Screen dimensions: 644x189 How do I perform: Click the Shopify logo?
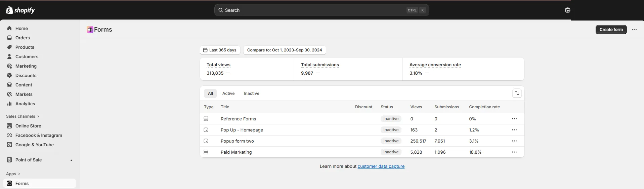(x=20, y=10)
